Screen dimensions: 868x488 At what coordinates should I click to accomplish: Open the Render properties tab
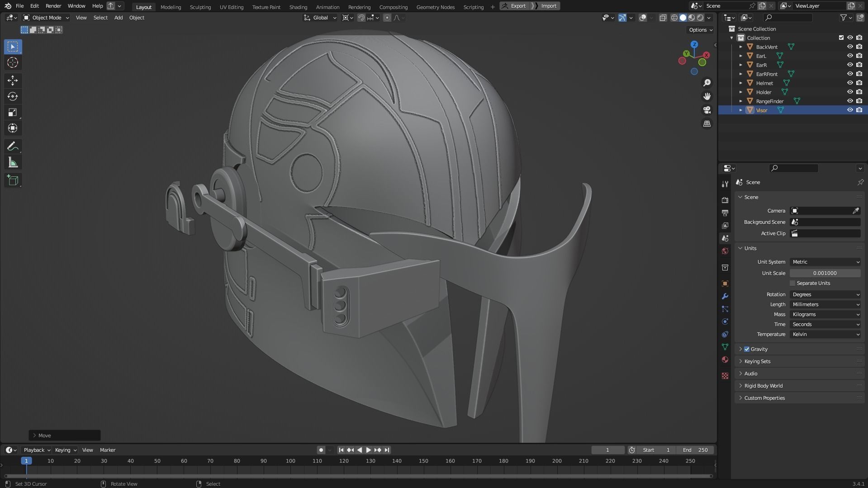click(725, 200)
